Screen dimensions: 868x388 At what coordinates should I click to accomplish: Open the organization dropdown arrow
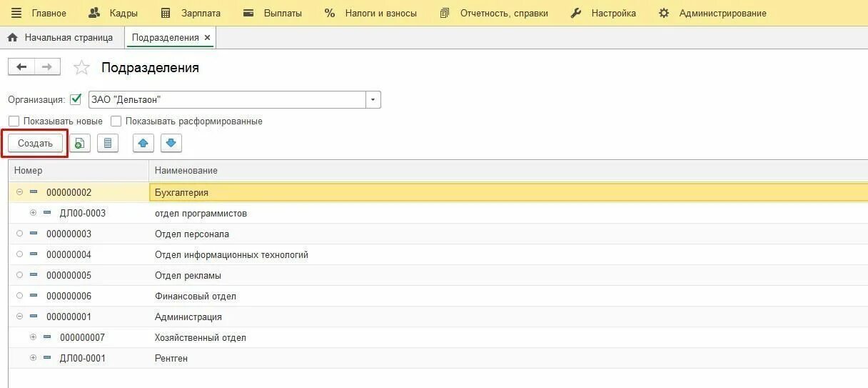click(x=373, y=100)
